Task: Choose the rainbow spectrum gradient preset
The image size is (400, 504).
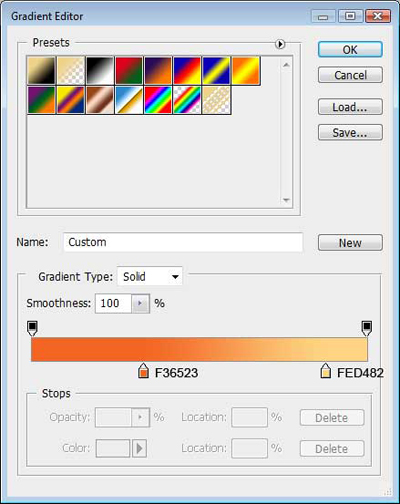Action: (158, 100)
